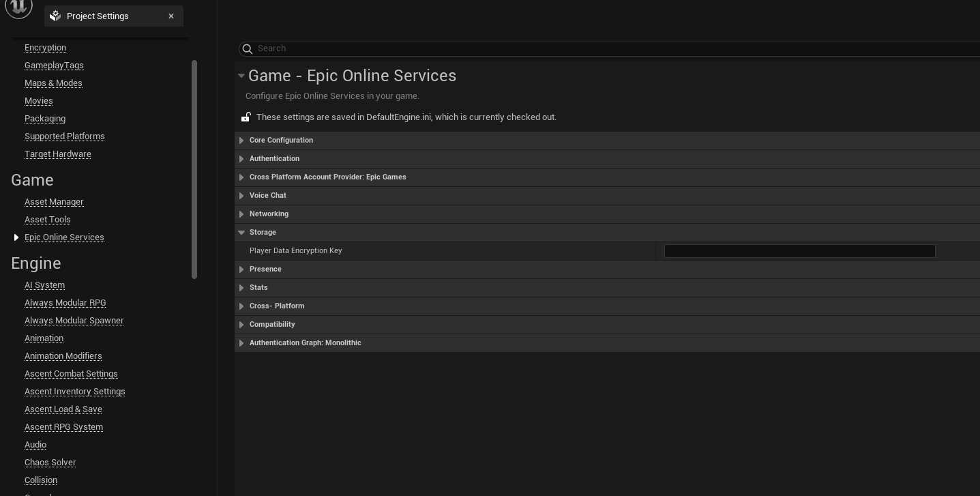The image size is (980, 496).
Task: Expand the Networking section
Action: pyautogui.click(x=241, y=214)
